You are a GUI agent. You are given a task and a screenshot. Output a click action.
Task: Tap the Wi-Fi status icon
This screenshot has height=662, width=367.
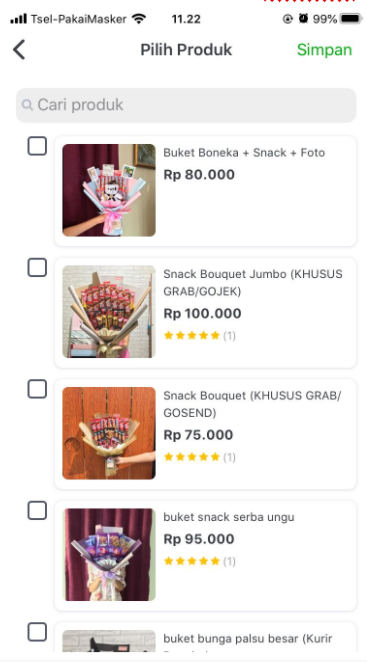pos(139,19)
